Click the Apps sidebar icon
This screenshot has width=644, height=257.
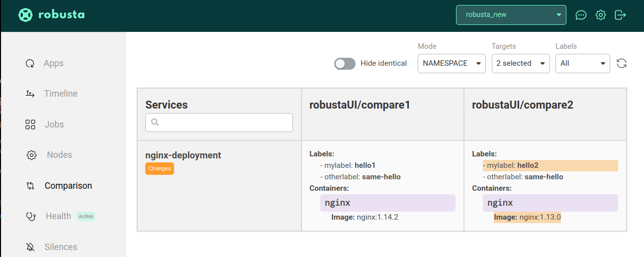click(x=30, y=63)
